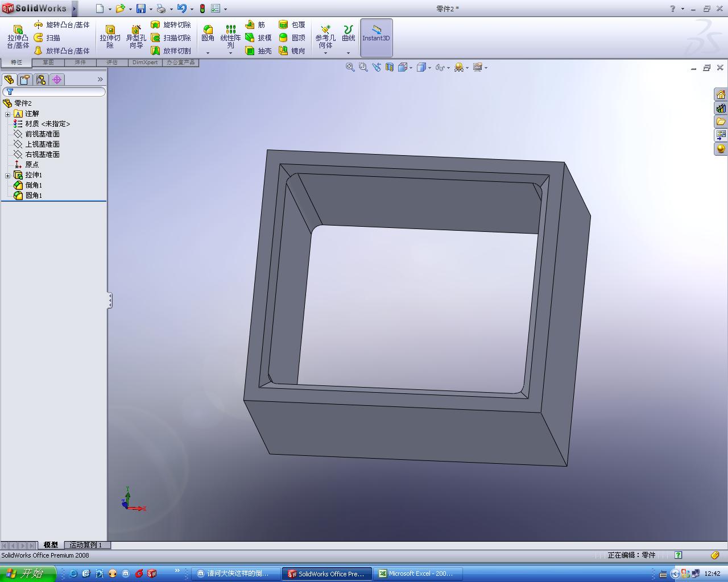Switch to the 评估 evaluate tab
Image resolution: width=728 pixels, height=582 pixels.
pos(112,63)
